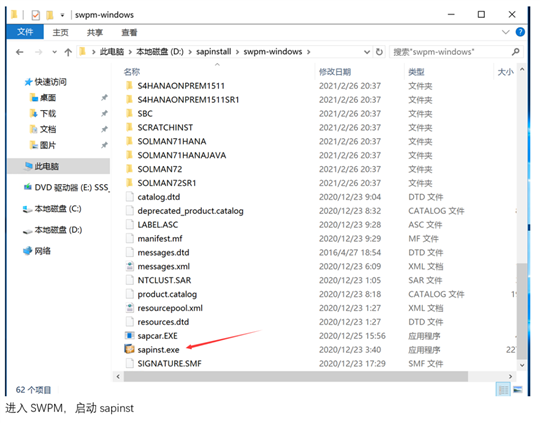
Task: Select the SOLMAN71HANAJAVA folder
Action: click(181, 155)
